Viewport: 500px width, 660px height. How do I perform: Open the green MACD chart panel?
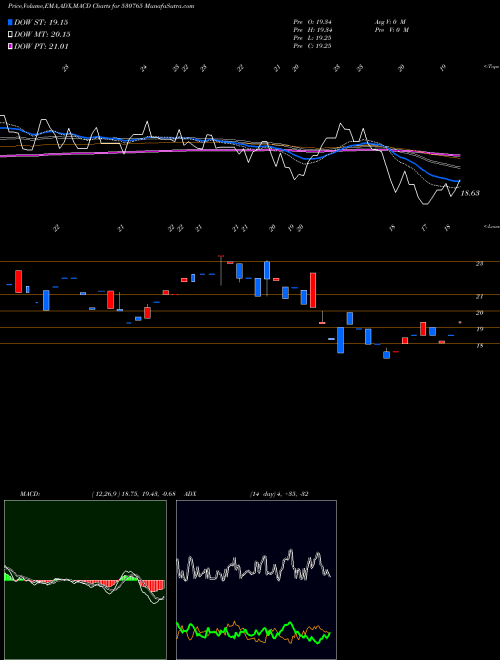coord(85,580)
